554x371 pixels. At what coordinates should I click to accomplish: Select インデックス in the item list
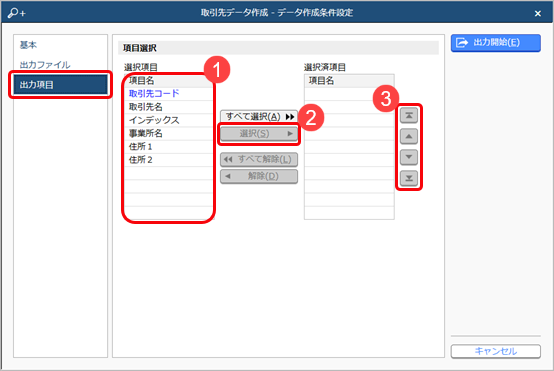pyautogui.click(x=169, y=120)
